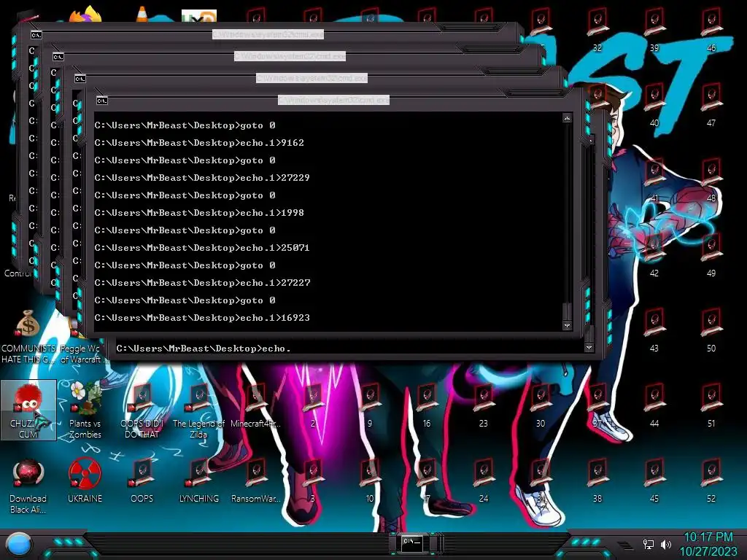Open system menu icon of rearmost cmd window
The height and width of the screenshot is (560, 747).
[x=36, y=35]
